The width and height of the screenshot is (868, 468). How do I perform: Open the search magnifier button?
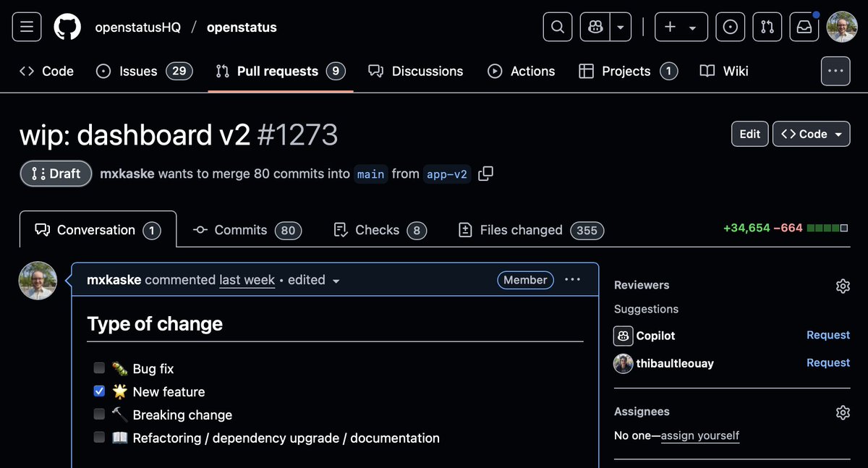click(558, 27)
